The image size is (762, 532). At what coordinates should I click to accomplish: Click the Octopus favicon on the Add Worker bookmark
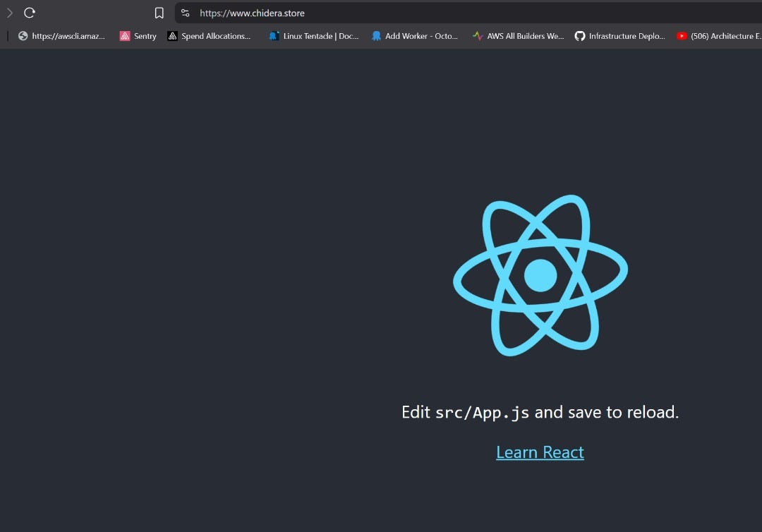[376, 36]
